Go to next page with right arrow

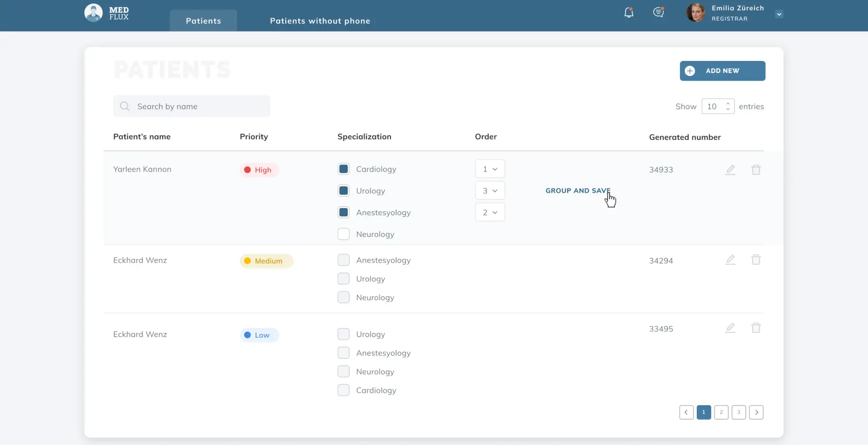[756, 412]
